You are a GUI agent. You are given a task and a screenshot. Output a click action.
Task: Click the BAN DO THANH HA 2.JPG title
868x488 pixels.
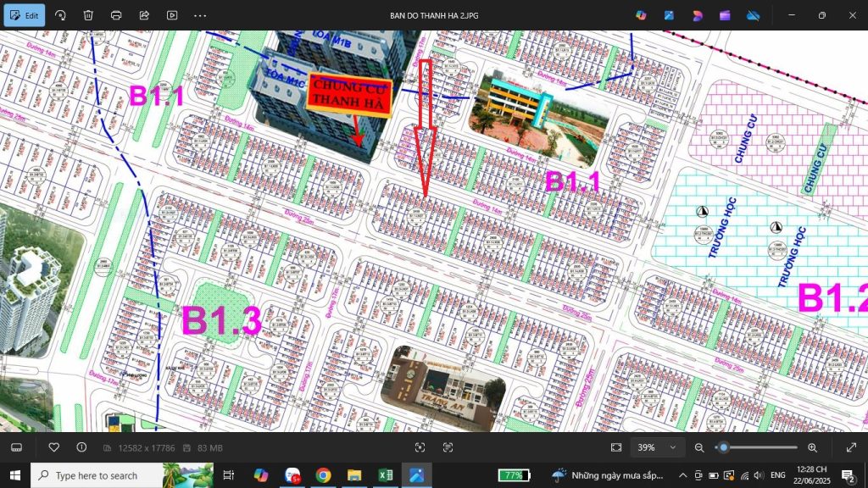click(x=434, y=15)
